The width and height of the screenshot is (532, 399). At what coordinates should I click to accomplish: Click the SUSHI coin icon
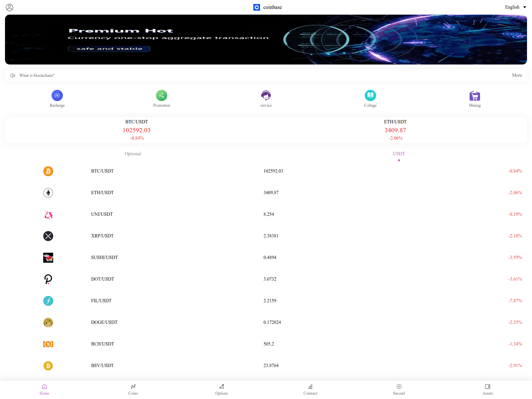[x=48, y=258]
